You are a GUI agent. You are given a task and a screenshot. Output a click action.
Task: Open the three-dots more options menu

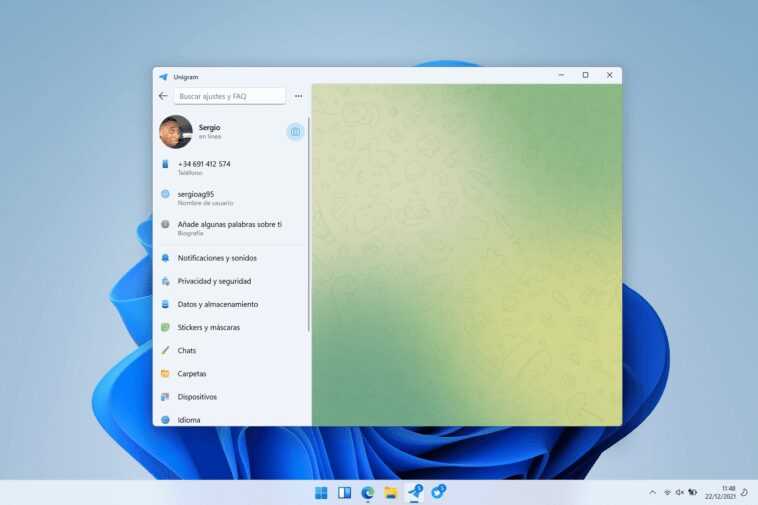click(298, 96)
